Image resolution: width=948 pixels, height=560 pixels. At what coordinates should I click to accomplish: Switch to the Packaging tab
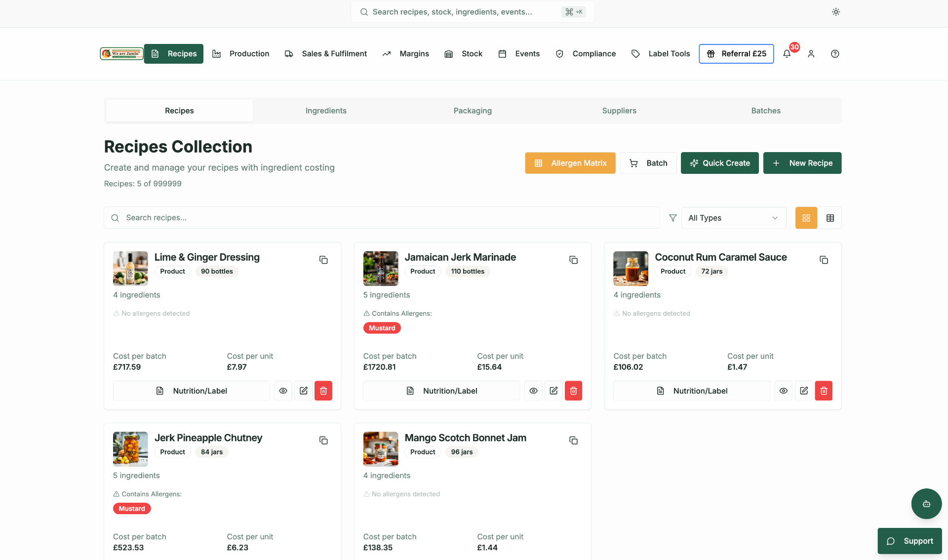[x=473, y=111]
